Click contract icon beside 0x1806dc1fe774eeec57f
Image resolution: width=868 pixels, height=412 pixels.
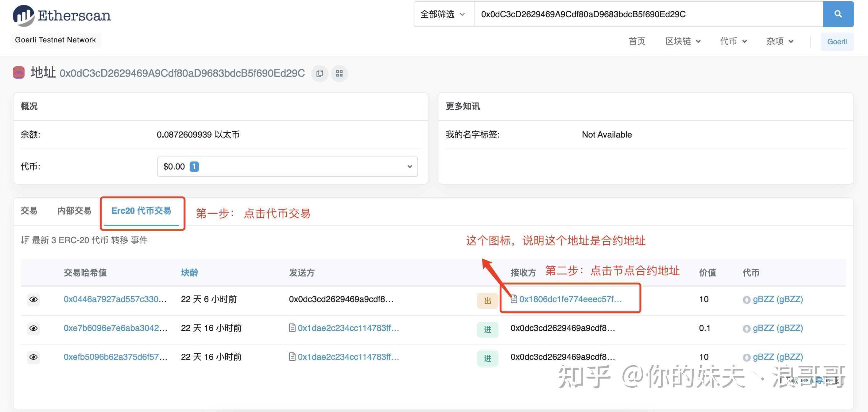[514, 299]
